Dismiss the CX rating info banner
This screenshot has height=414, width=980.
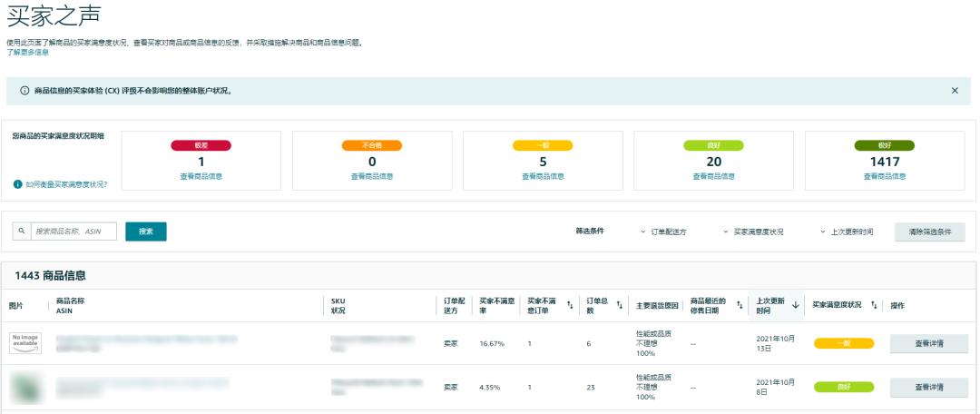pyautogui.click(x=955, y=91)
